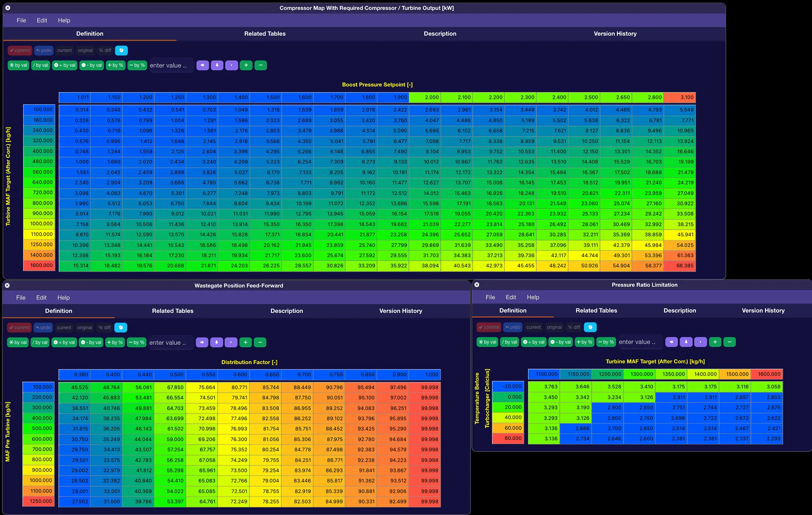The height and width of the screenshot is (515, 812).
Task: Open File menu in Compressor Map window
Action: tap(21, 21)
